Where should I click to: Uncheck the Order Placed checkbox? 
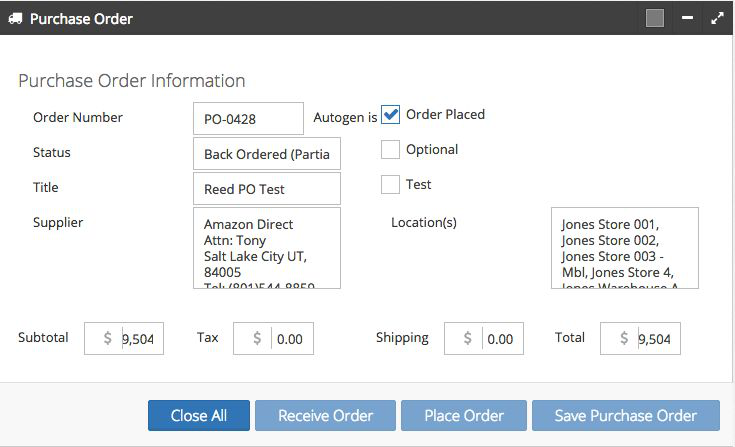pyautogui.click(x=390, y=114)
